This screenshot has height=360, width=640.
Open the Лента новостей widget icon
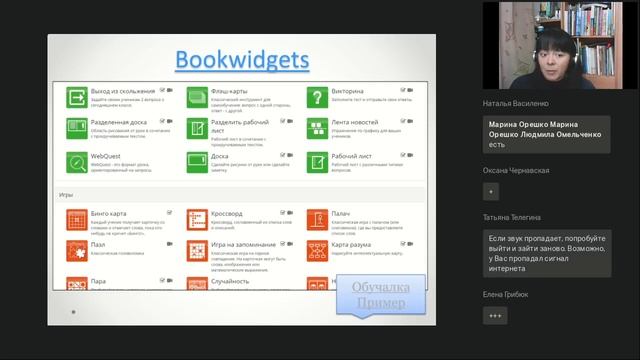point(317,129)
